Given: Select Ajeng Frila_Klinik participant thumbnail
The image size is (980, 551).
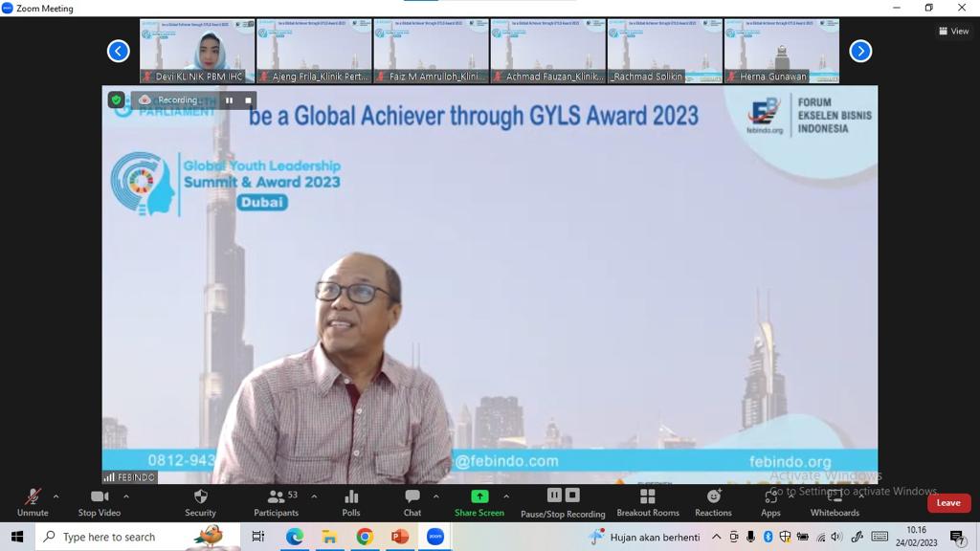Looking at the screenshot, I should [x=314, y=52].
